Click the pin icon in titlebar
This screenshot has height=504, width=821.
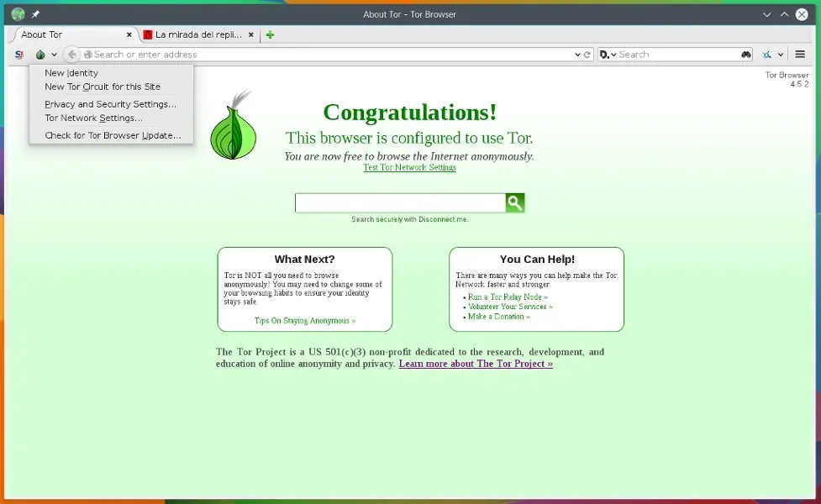click(x=35, y=14)
